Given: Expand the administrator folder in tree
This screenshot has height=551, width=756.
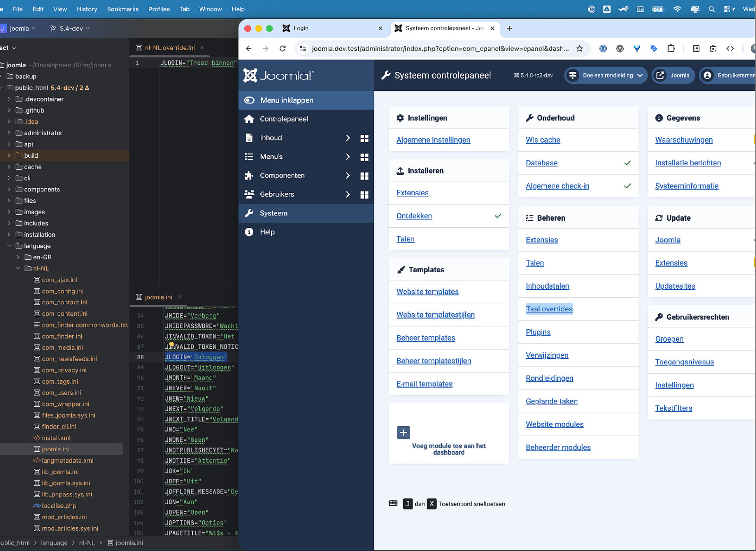Looking at the screenshot, I should coord(9,133).
